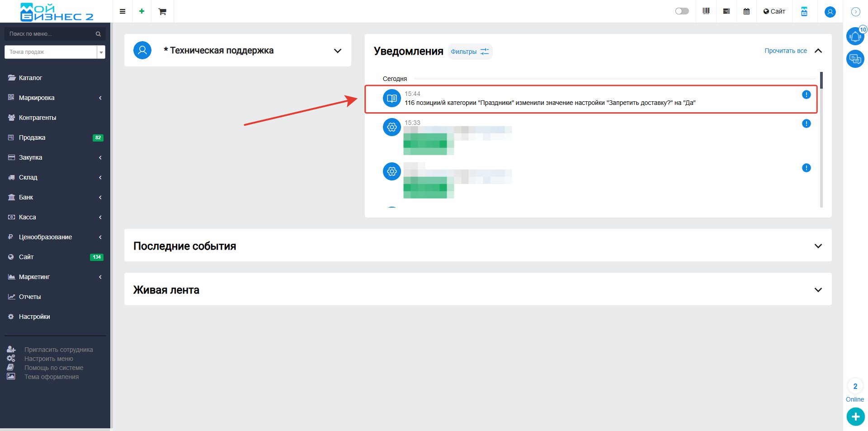The width and height of the screenshot is (868, 431).
Task: Click the green plus icon in top bar
Action: pos(142,11)
